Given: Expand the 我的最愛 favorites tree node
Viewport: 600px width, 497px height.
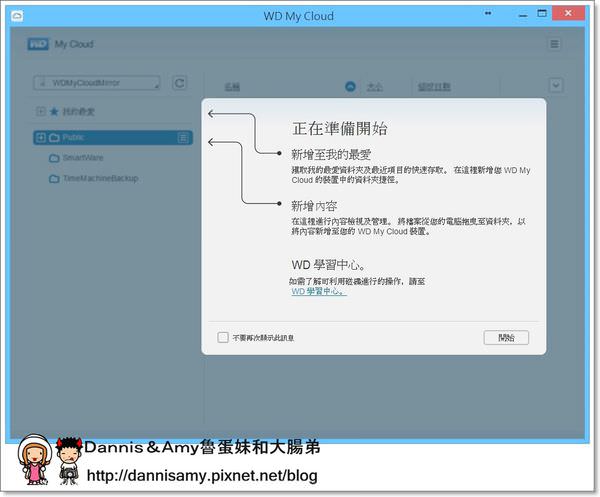Looking at the screenshot, I should point(41,111).
